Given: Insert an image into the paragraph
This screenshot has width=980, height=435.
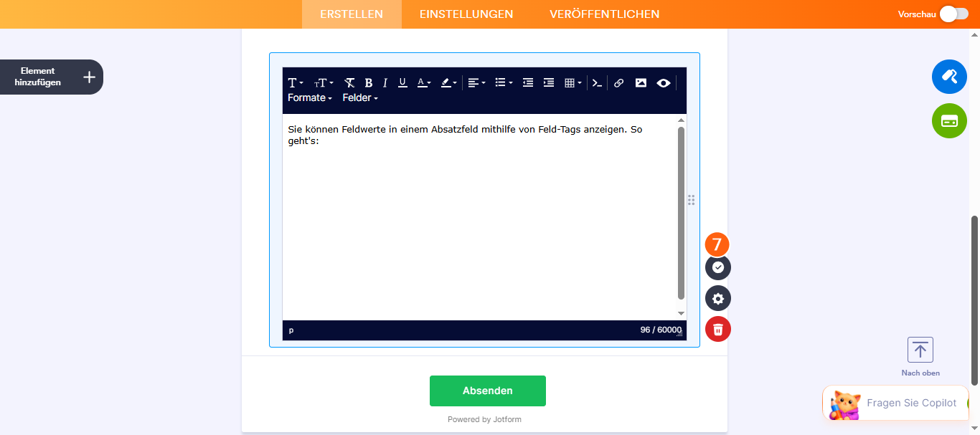Looking at the screenshot, I should point(641,83).
